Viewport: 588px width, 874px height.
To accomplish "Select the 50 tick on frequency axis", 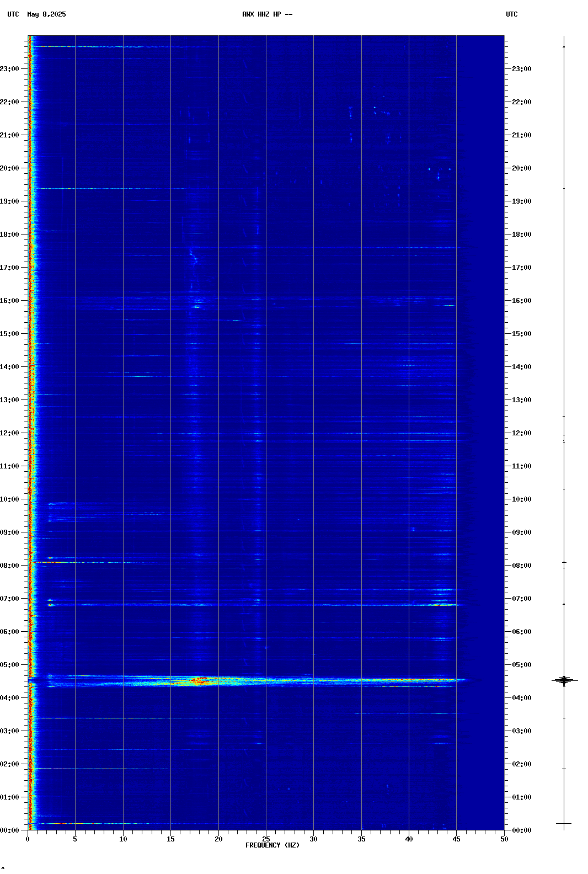I will click(504, 839).
